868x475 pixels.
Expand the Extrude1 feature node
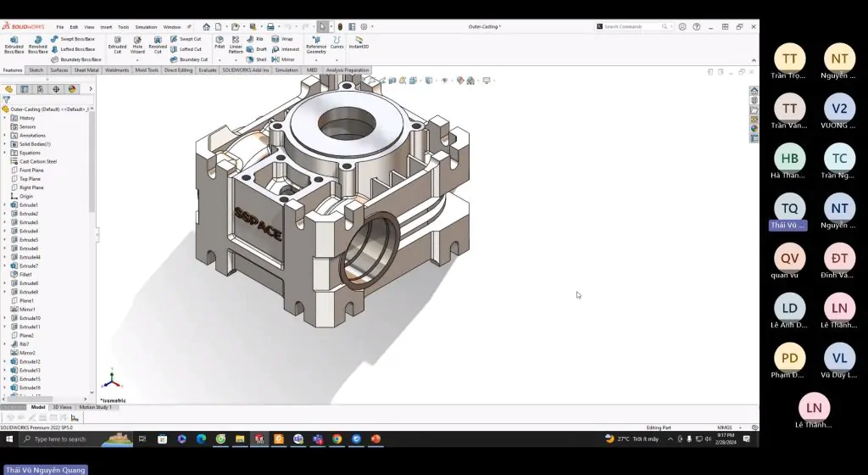pyautogui.click(x=5, y=204)
